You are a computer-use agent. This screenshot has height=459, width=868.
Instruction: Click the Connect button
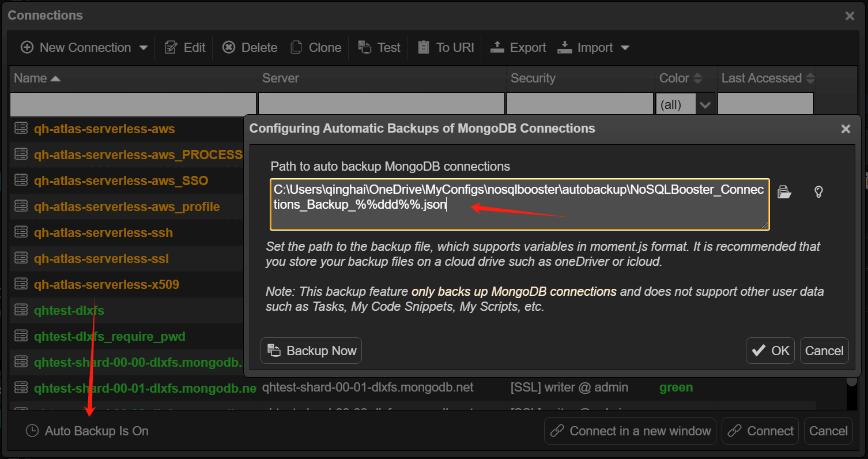(x=760, y=431)
